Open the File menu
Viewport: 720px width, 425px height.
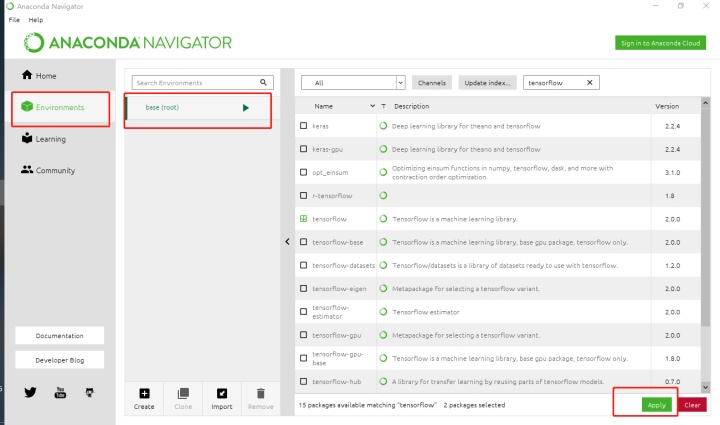(x=14, y=20)
